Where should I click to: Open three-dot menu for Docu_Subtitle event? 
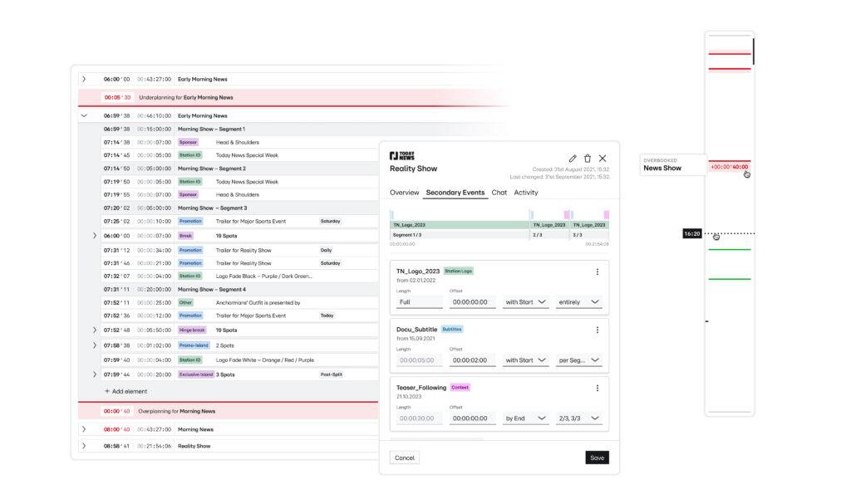[597, 330]
